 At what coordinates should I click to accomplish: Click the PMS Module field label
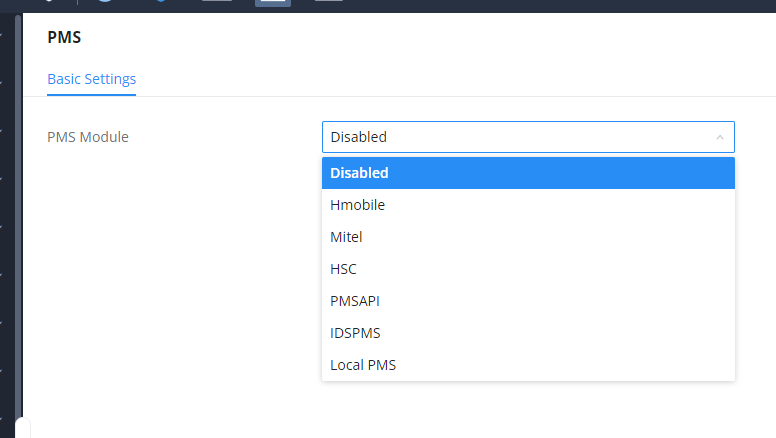(88, 137)
